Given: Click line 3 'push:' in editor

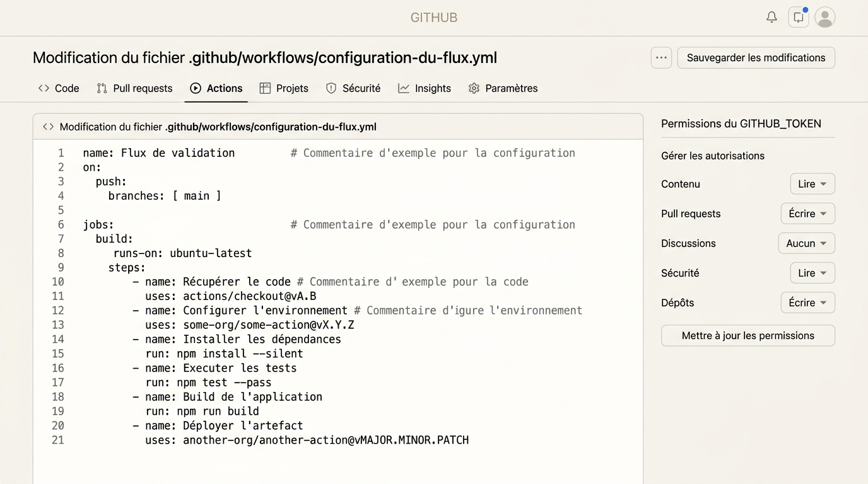Looking at the screenshot, I should pos(111,181).
